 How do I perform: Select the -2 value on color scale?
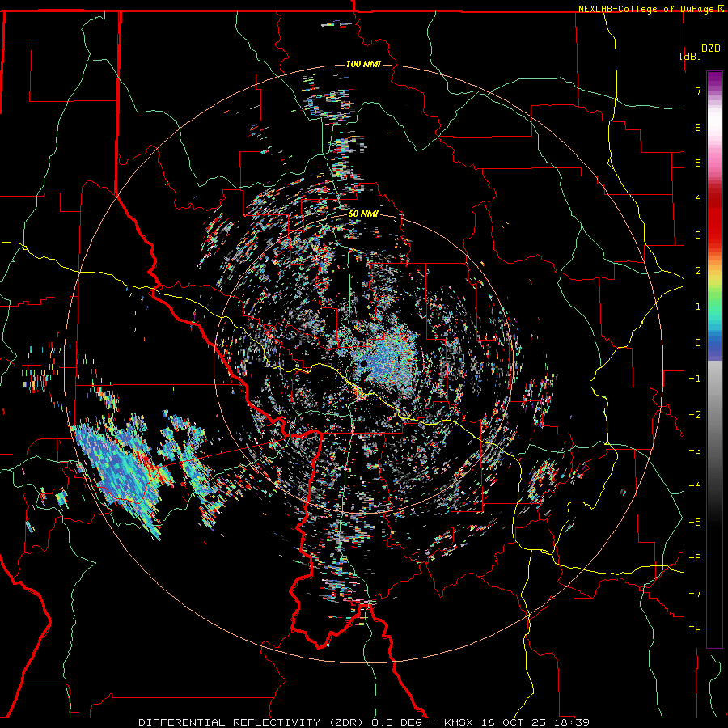(x=695, y=414)
